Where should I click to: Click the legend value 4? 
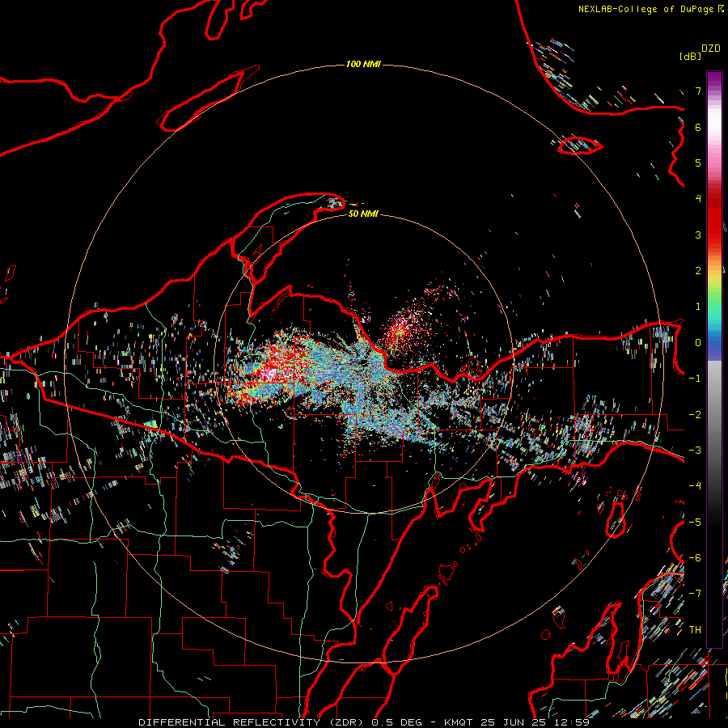click(698, 199)
